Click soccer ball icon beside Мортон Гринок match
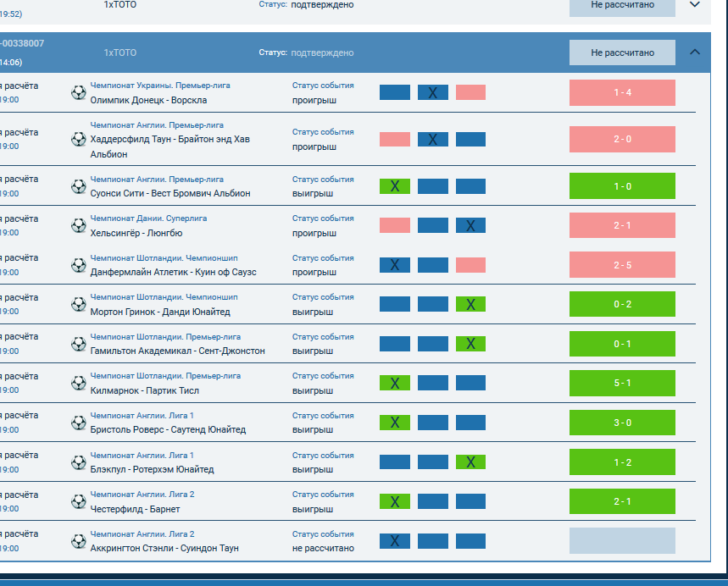The image size is (728, 586). [79, 304]
